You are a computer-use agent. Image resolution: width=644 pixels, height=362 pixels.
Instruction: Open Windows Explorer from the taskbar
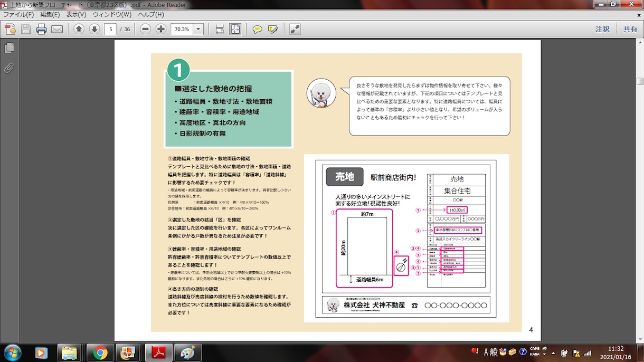[70, 353]
